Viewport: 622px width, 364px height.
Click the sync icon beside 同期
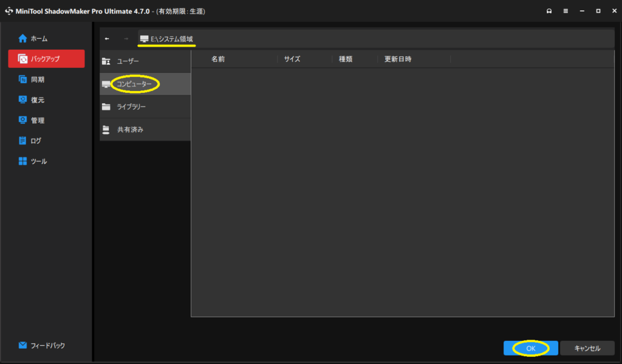(22, 79)
